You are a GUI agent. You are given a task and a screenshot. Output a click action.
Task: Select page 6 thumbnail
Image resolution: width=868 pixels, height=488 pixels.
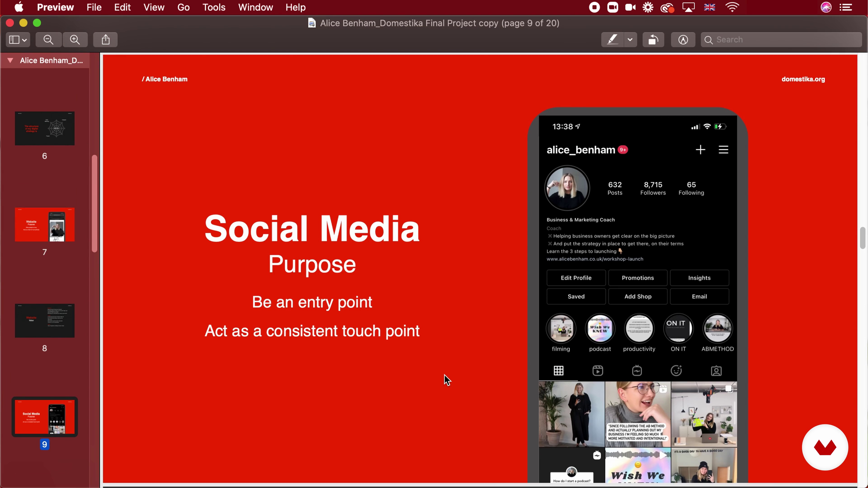[x=45, y=128]
